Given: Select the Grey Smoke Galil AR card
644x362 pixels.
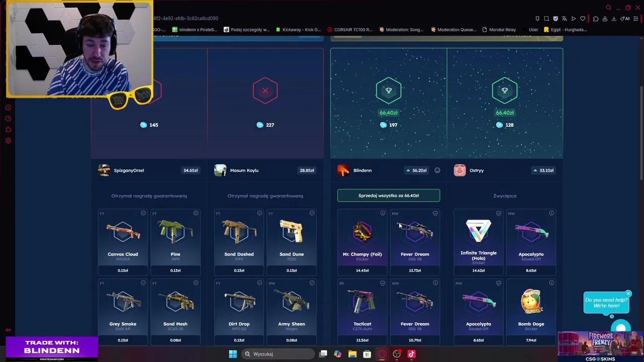Looking at the screenshot, I should point(123,312).
